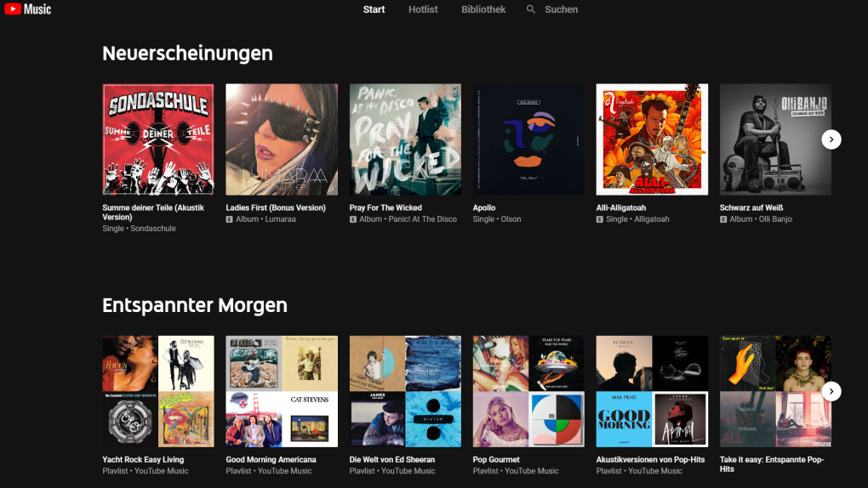Click the explicit badge beside Album • Lumaraa
868x488 pixels.
229,219
